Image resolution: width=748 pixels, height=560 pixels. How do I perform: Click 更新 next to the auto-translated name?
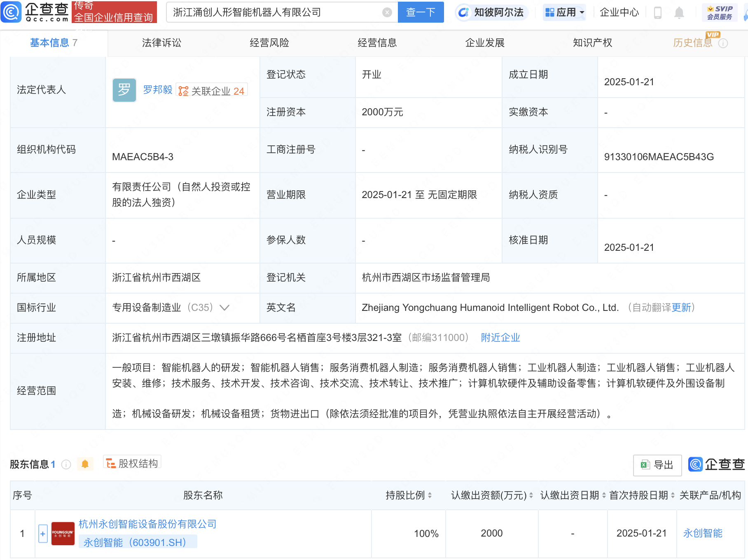681,308
